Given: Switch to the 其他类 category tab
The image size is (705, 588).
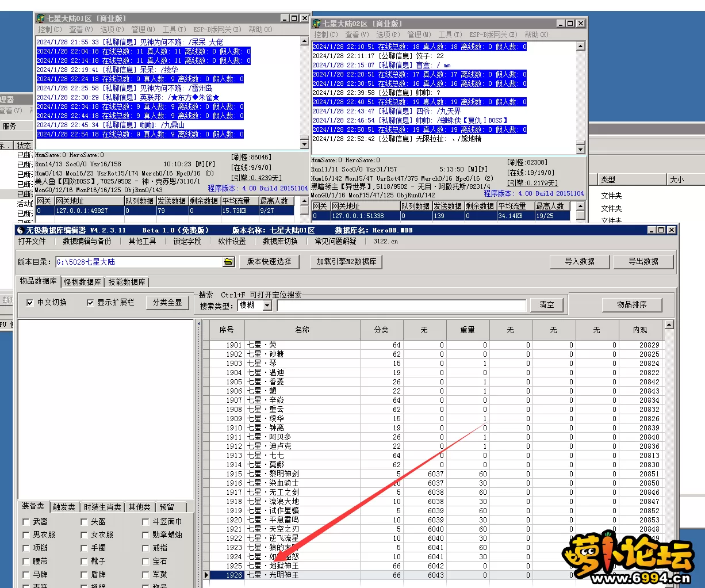Looking at the screenshot, I should point(140,507).
